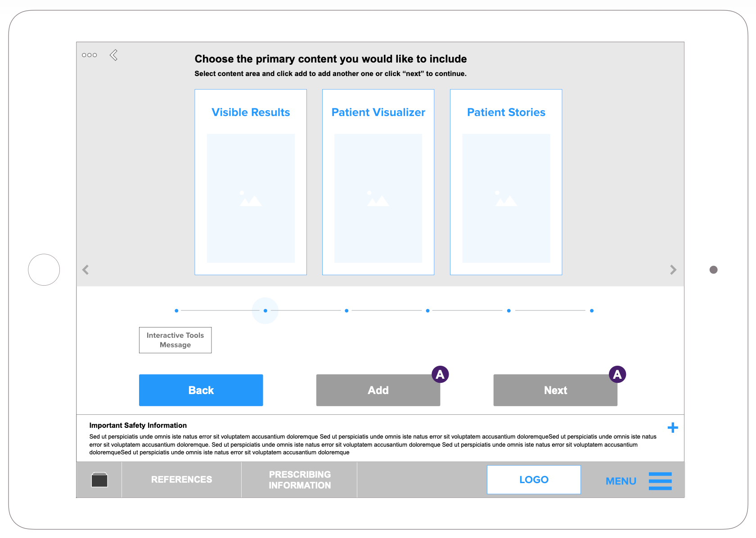
Task: Select the Visible Results card
Action: 251,182
